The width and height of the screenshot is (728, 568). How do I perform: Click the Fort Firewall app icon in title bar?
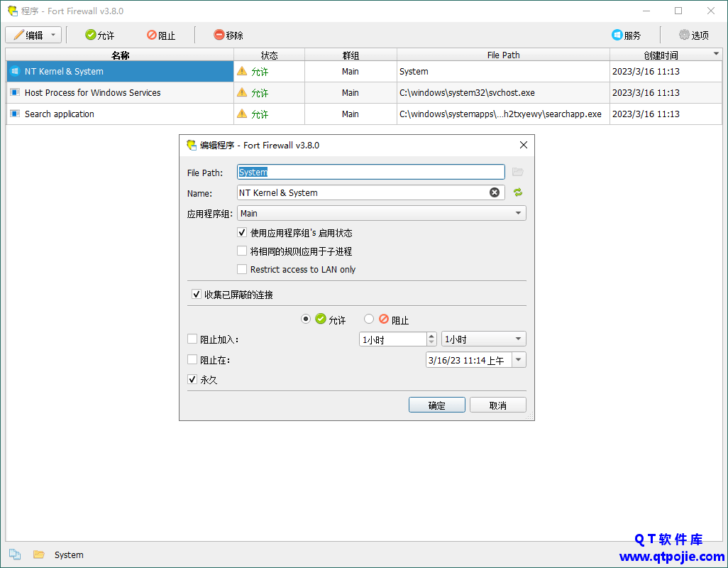(x=13, y=11)
